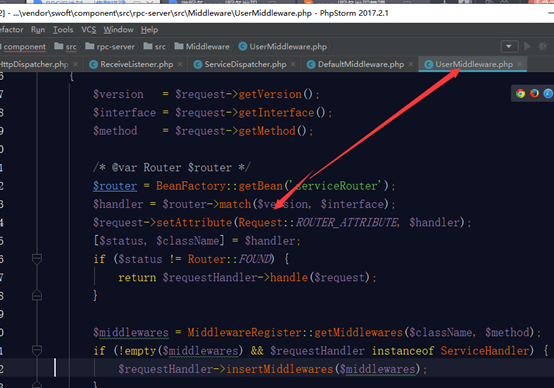This screenshot has width=554, height=388.
Task: Click the ServiceDispatcher.php class icon
Action: pyautogui.click(x=198, y=64)
